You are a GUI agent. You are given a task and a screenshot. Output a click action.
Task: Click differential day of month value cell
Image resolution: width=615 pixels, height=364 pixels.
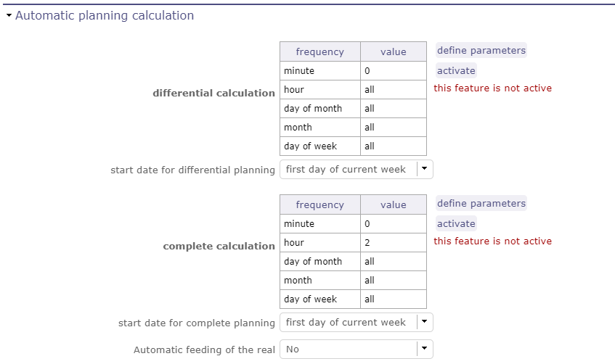coord(393,109)
